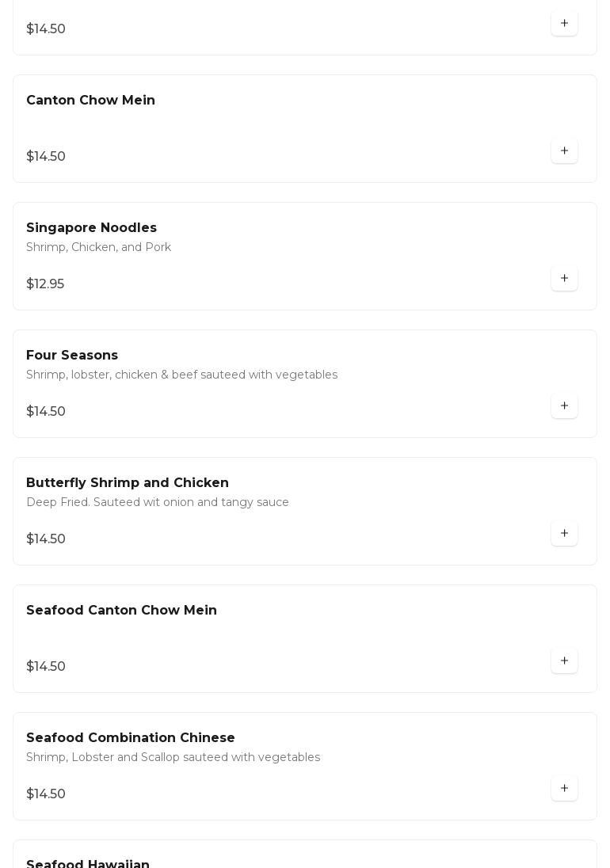Add Butterfly Shrimp and Chicken plus icon
The height and width of the screenshot is (868, 610).
click(564, 533)
